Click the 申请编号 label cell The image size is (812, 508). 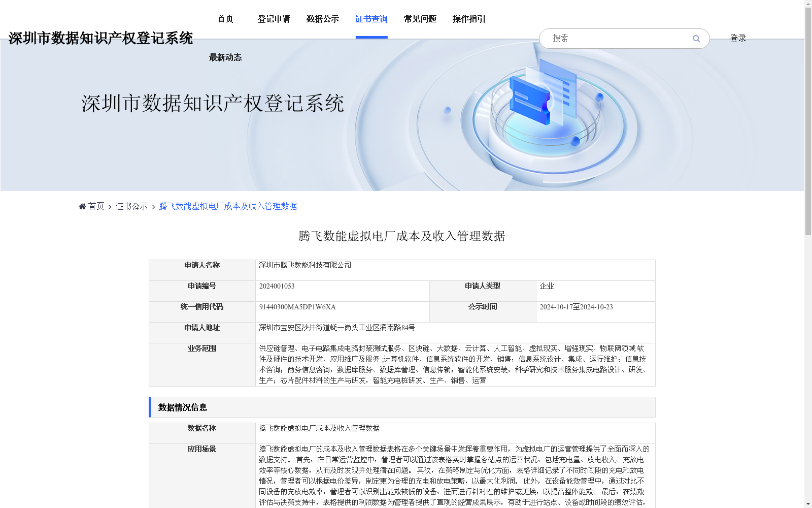(202, 291)
